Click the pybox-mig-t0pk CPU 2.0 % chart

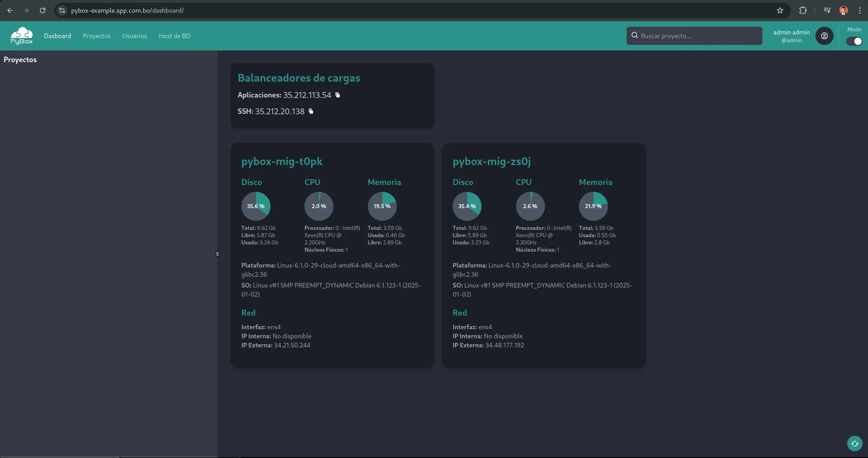point(319,206)
